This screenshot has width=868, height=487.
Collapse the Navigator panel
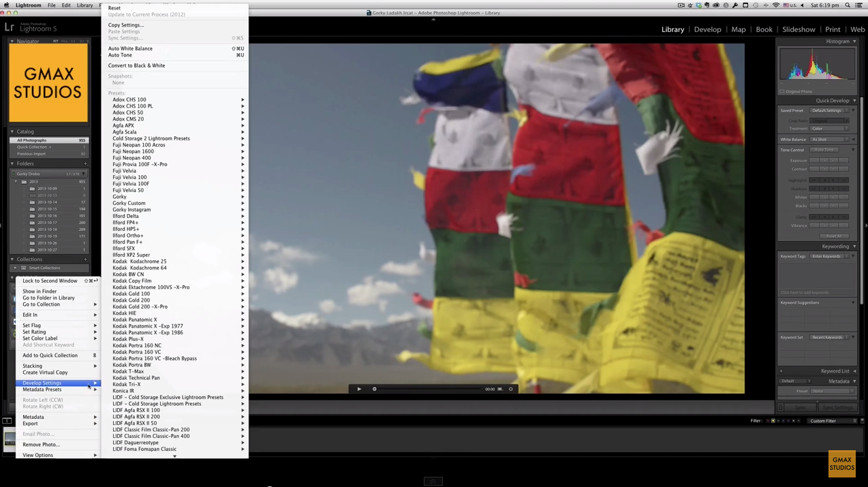(12, 42)
